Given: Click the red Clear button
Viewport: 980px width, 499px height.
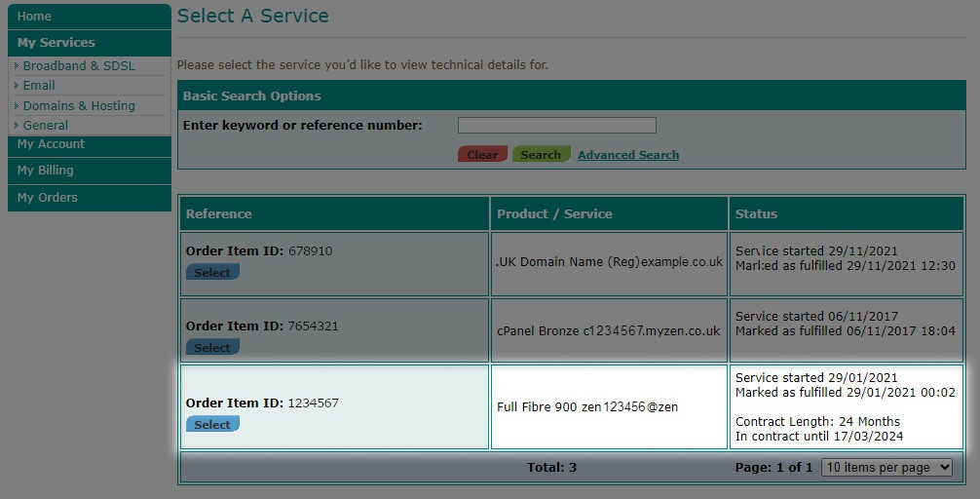Looking at the screenshot, I should [x=482, y=154].
